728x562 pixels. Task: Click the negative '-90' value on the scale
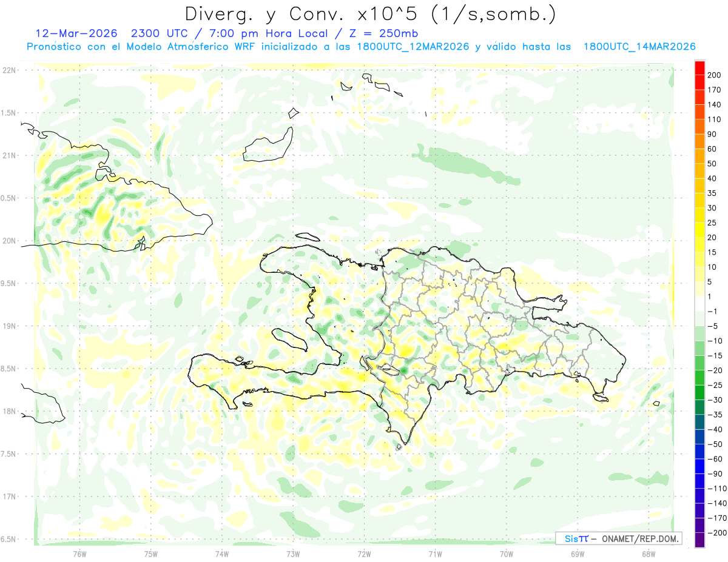[715, 473]
